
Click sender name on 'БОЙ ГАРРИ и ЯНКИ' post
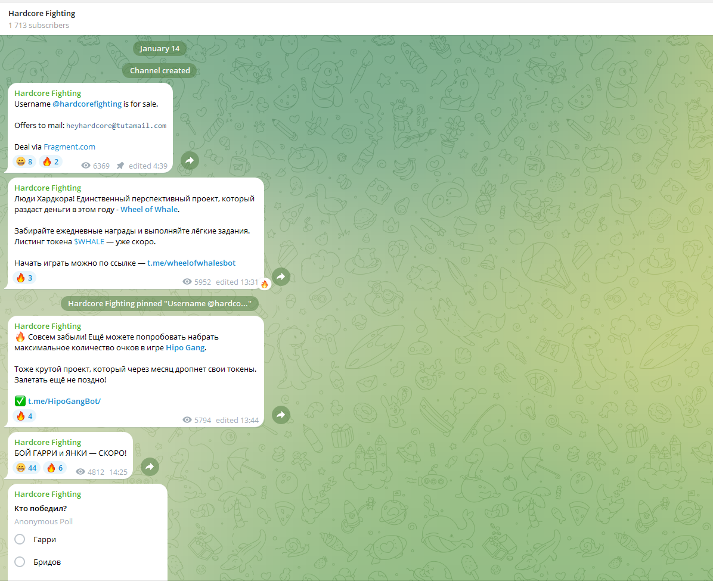pos(48,442)
